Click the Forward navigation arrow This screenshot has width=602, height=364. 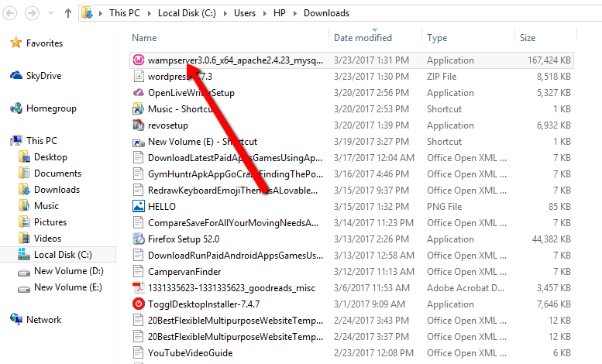coord(33,13)
